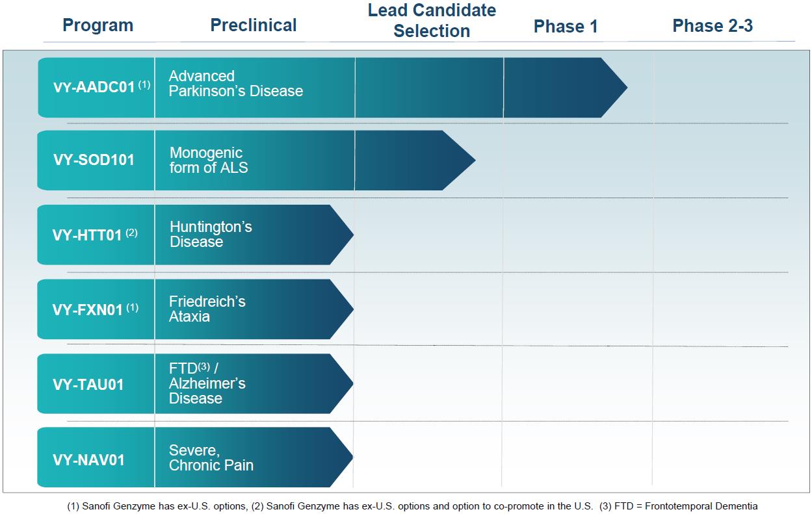The height and width of the screenshot is (514, 812).
Task: Click the Phase 2-3 column header
Action: point(713,26)
